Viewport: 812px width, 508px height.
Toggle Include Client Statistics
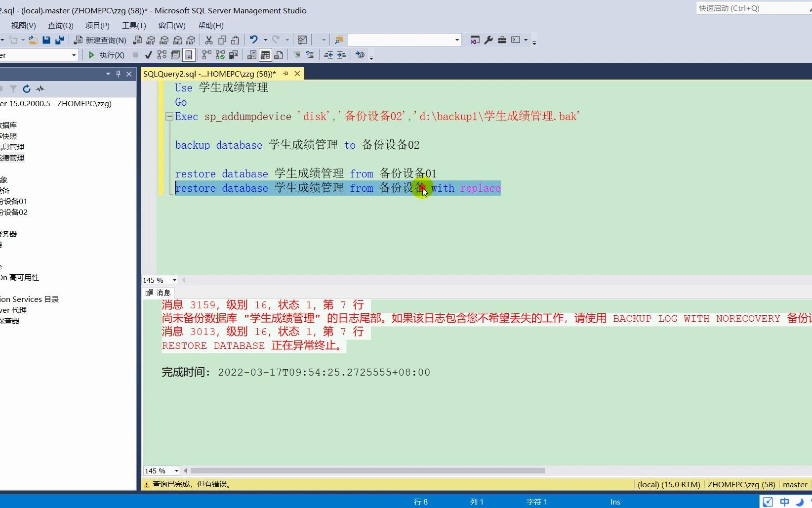click(233, 55)
